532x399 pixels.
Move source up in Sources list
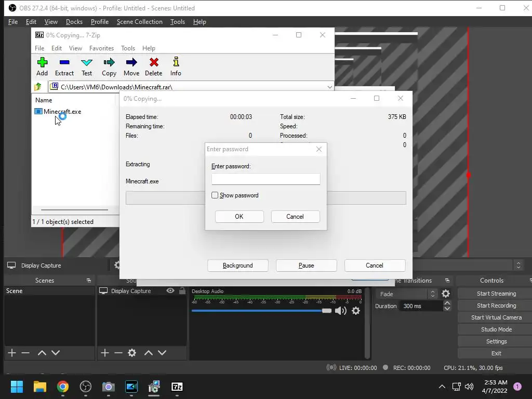click(x=148, y=353)
